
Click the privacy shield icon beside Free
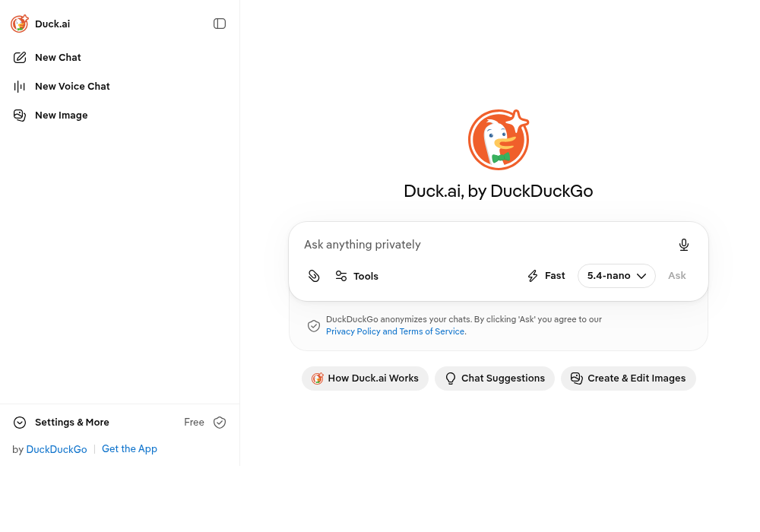pos(220,423)
